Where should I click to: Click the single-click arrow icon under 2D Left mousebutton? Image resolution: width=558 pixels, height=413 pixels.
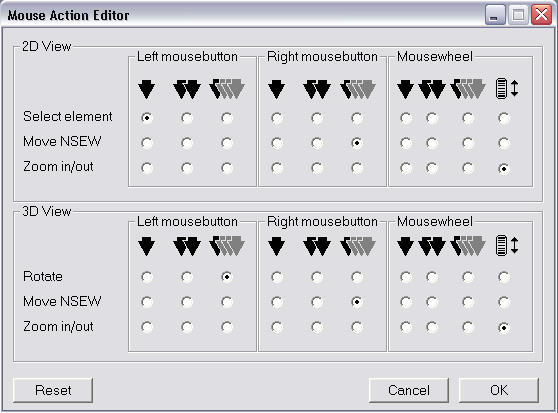[x=146, y=89]
